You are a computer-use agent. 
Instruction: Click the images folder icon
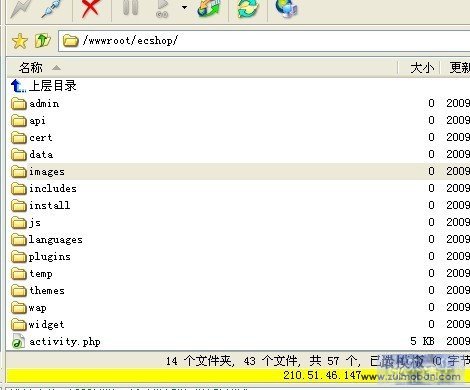[19, 172]
